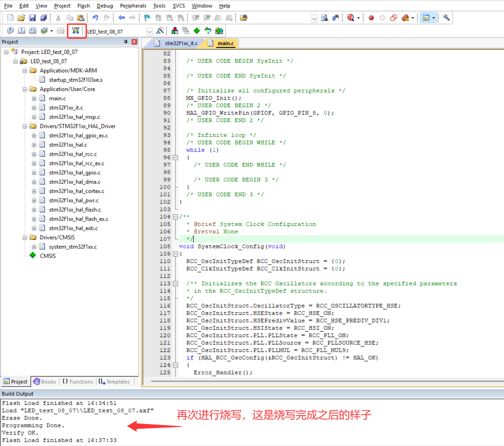Collapse the Drivers/STM32F1xx_HAL_Driver group

[x=25, y=126]
